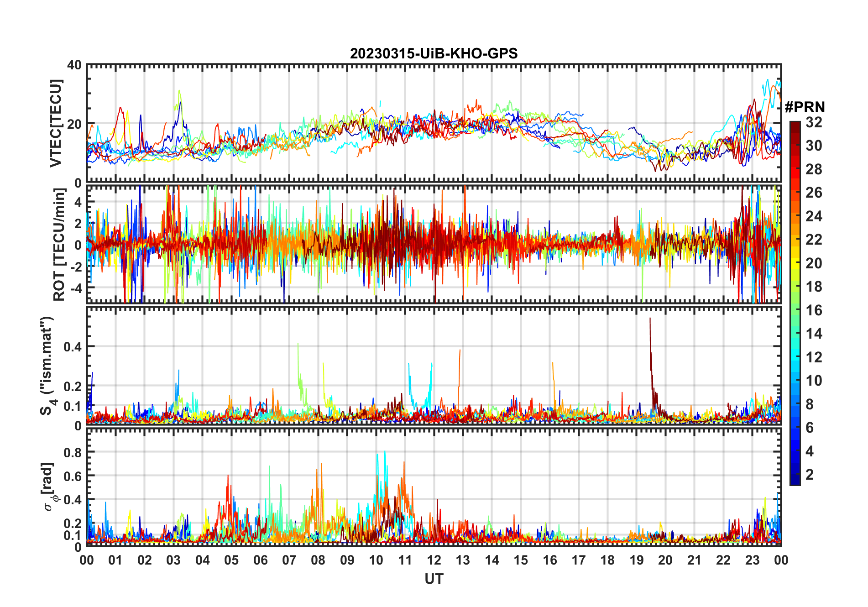This screenshot has height=607, width=868.
Task: Click colorbar tick label 16
Action: click(814, 310)
